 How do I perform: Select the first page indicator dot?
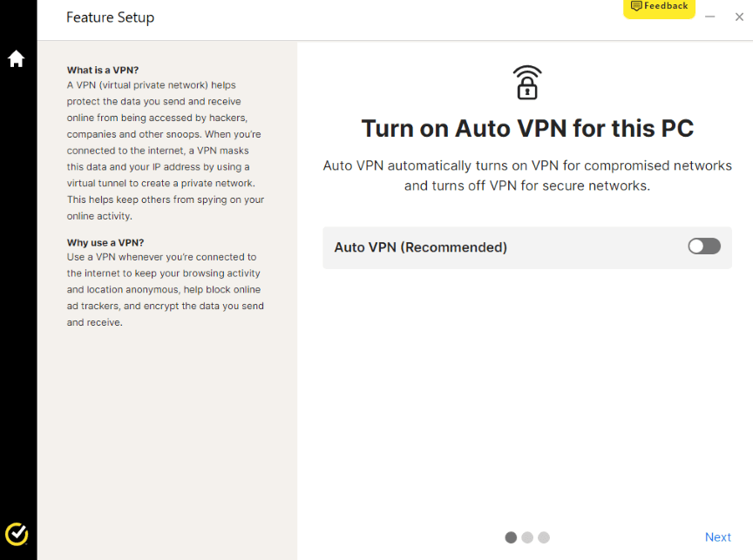point(511,537)
